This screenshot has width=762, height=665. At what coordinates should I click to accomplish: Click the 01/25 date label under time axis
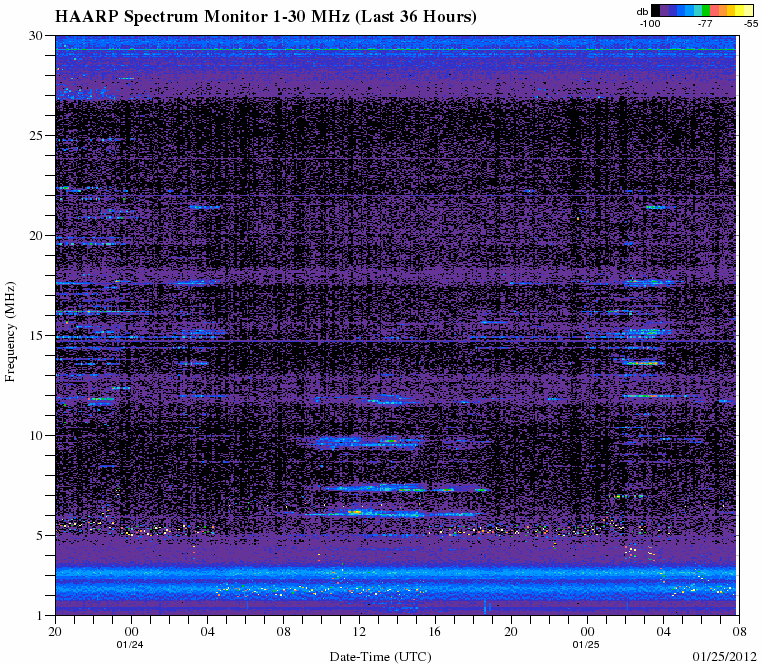(x=586, y=645)
